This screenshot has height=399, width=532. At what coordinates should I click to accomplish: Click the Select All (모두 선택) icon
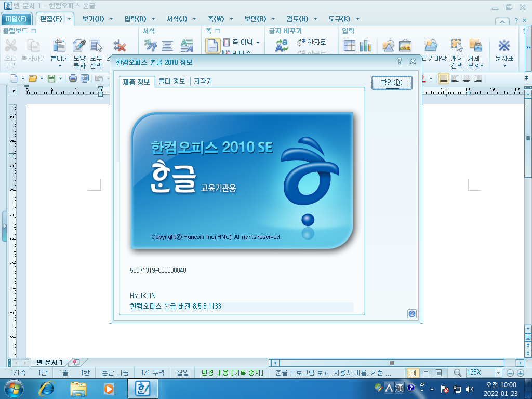click(96, 46)
